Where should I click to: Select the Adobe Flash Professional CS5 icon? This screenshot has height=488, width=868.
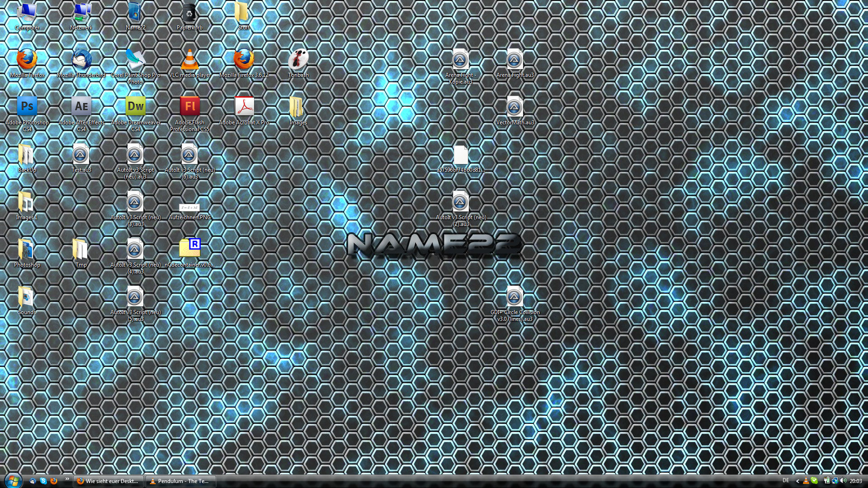click(x=189, y=107)
